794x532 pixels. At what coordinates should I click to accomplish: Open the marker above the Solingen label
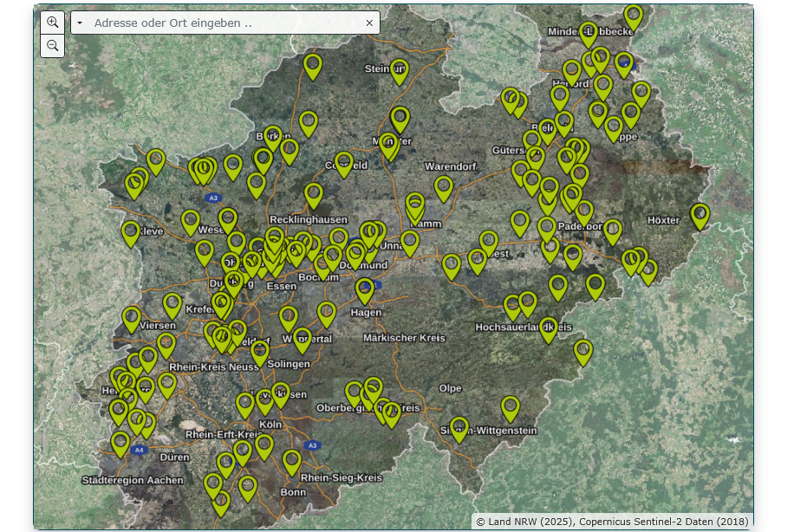(x=259, y=352)
